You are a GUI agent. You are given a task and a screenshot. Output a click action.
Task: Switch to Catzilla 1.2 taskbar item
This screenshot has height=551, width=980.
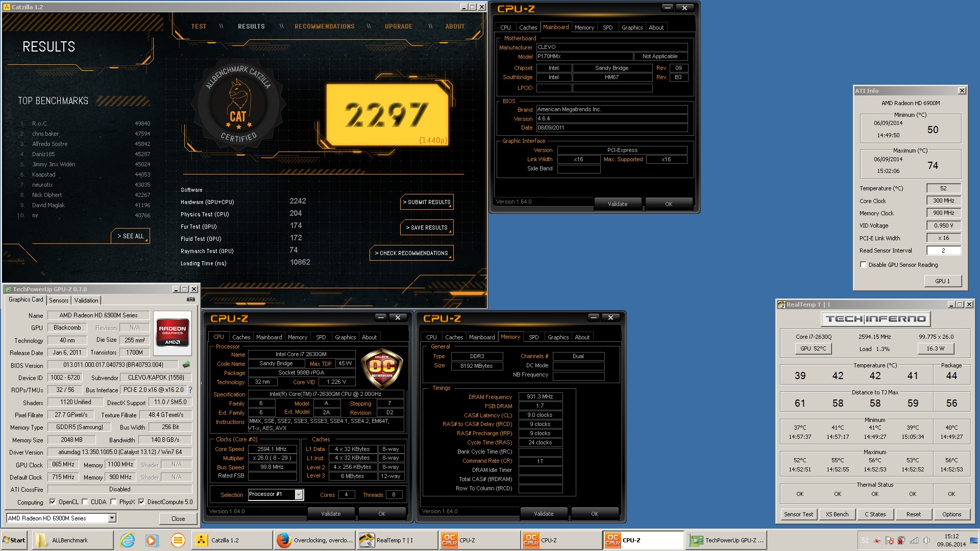click(232, 540)
